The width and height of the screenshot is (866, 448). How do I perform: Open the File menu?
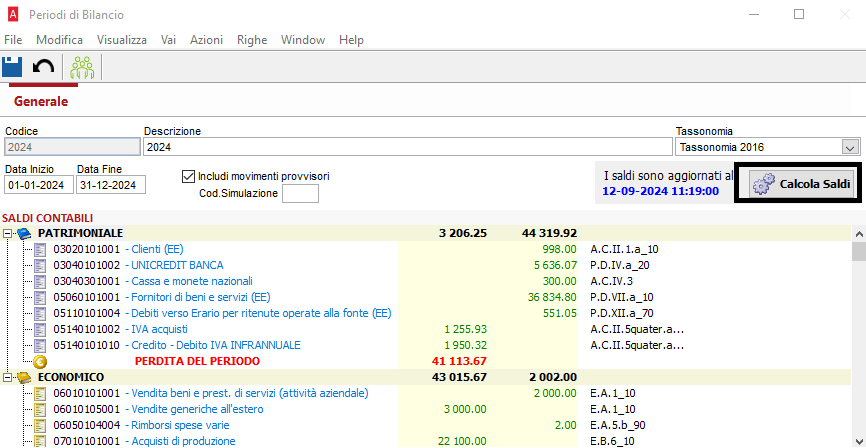click(x=13, y=40)
